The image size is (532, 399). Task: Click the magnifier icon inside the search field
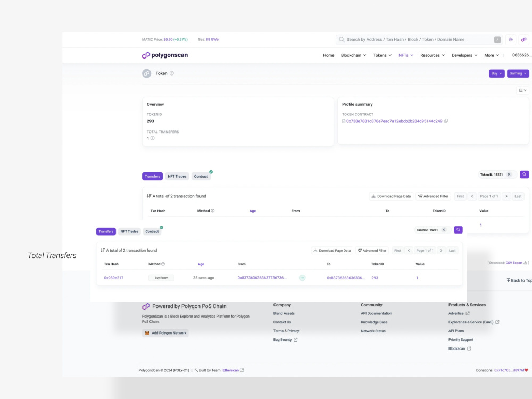[342, 40]
